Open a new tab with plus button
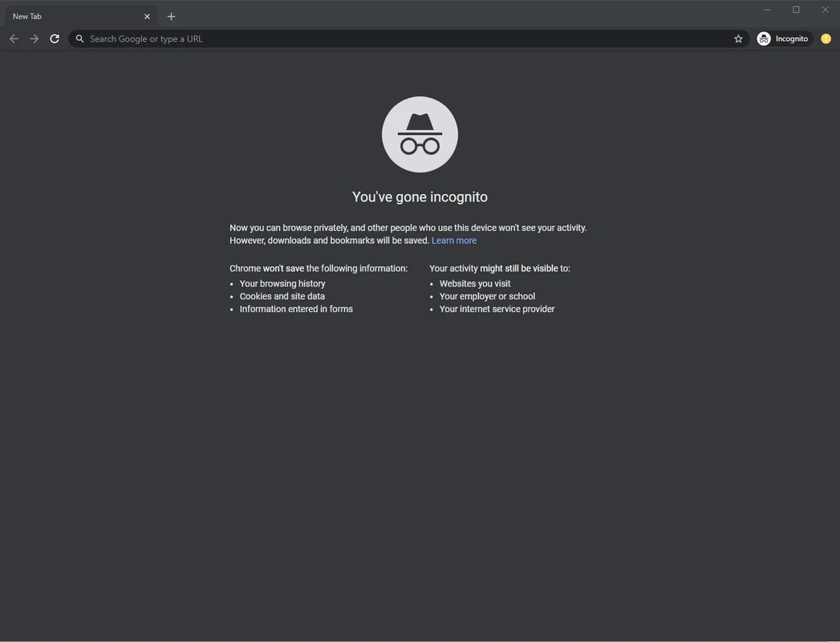 [171, 17]
